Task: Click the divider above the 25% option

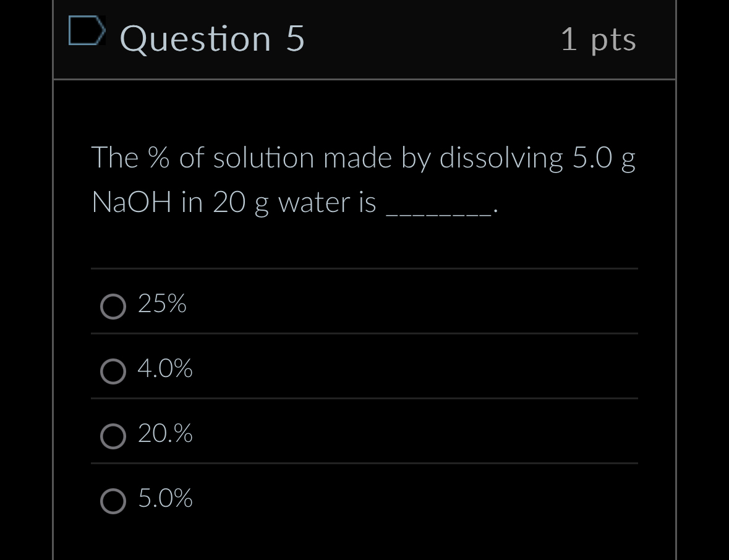Action: (364, 269)
